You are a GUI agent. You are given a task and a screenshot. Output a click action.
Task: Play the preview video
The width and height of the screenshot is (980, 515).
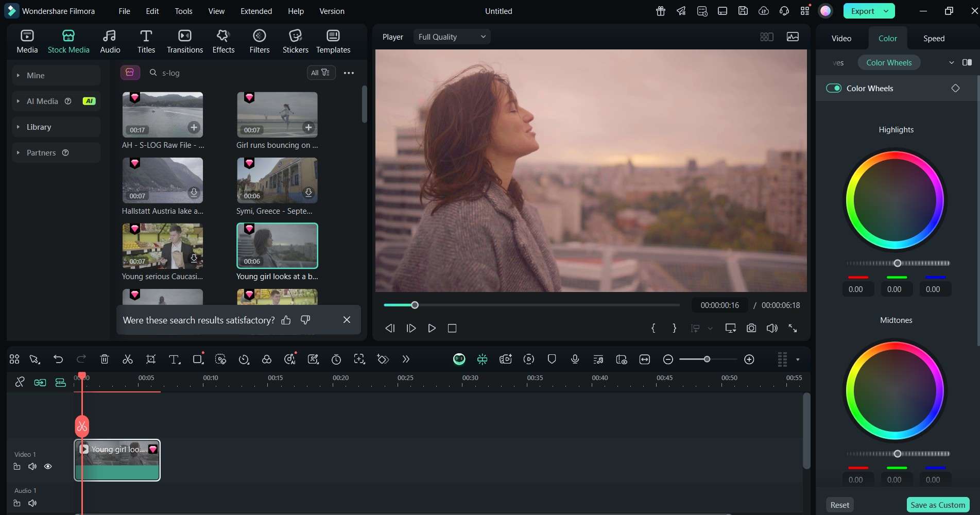point(432,328)
